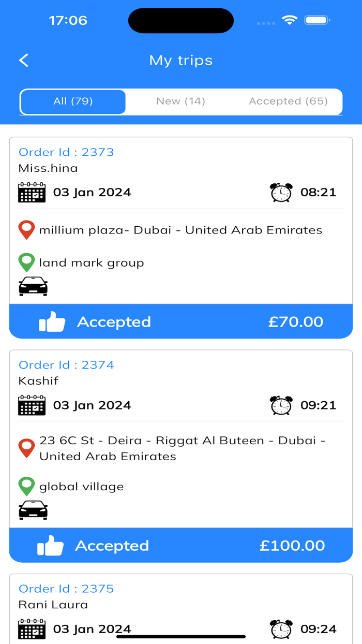Tap the car icon in order 2373
362x644 pixels.
click(33, 286)
